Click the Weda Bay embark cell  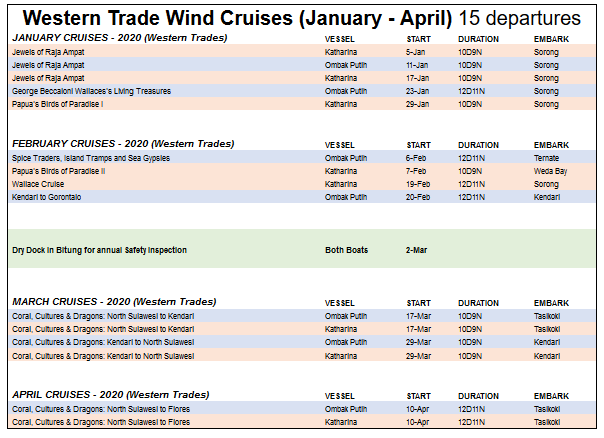click(550, 171)
